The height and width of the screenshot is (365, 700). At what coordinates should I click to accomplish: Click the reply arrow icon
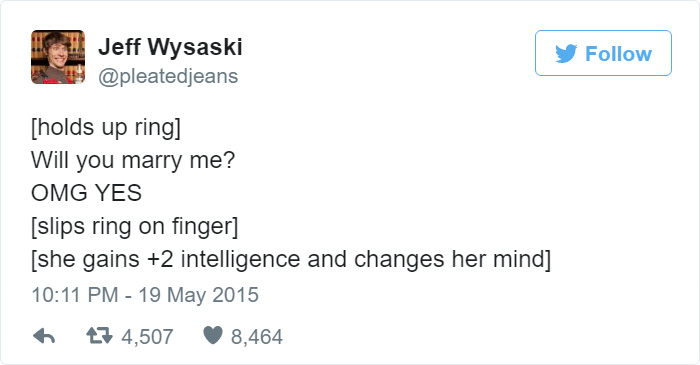[x=44, y=336]
